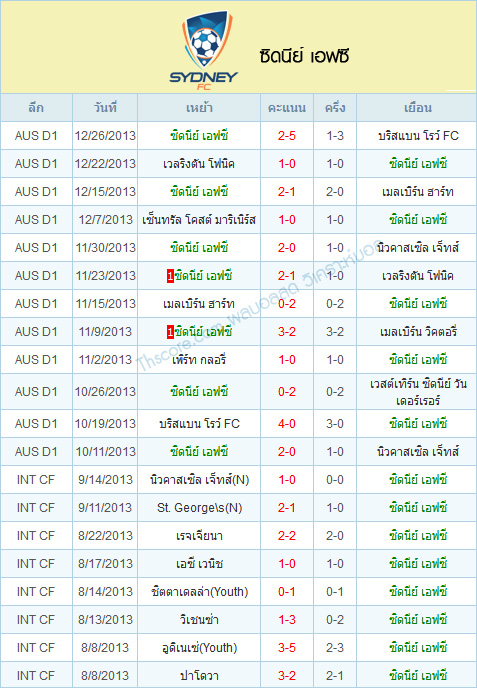Click the เมลเบิร์น วิคตอรี่ team name

tap(418, 332)
